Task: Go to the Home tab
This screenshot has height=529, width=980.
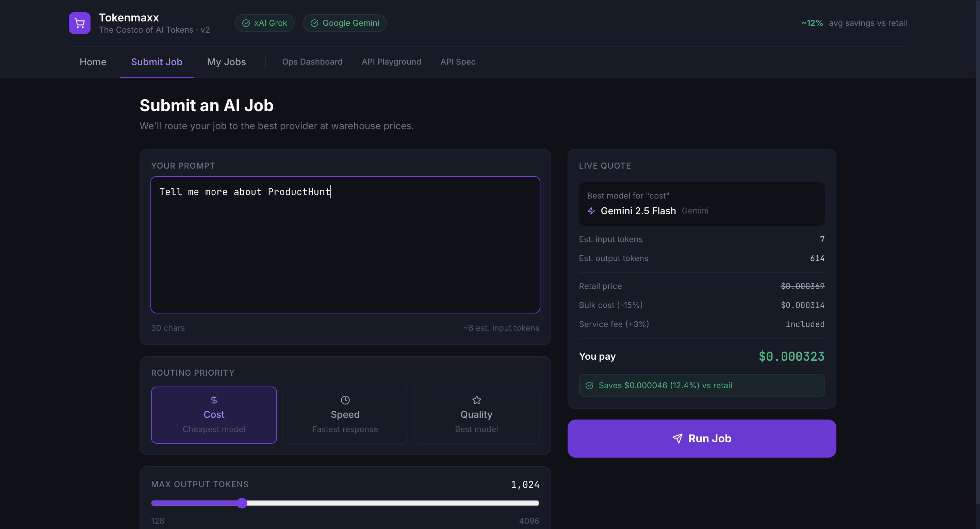Action: click(93, 62)
